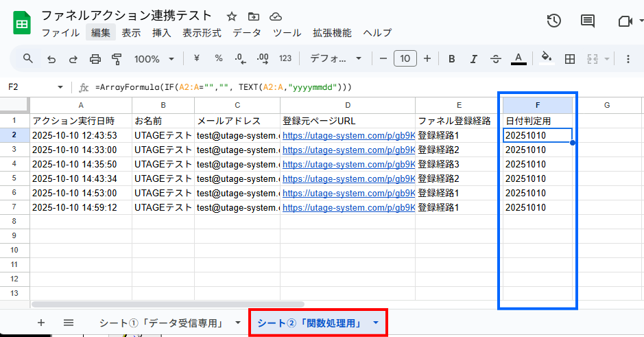The width and height of the screenshot is (644, 337).
Task: Expand the 100% zoom dropdown
Action: (154, 59)
